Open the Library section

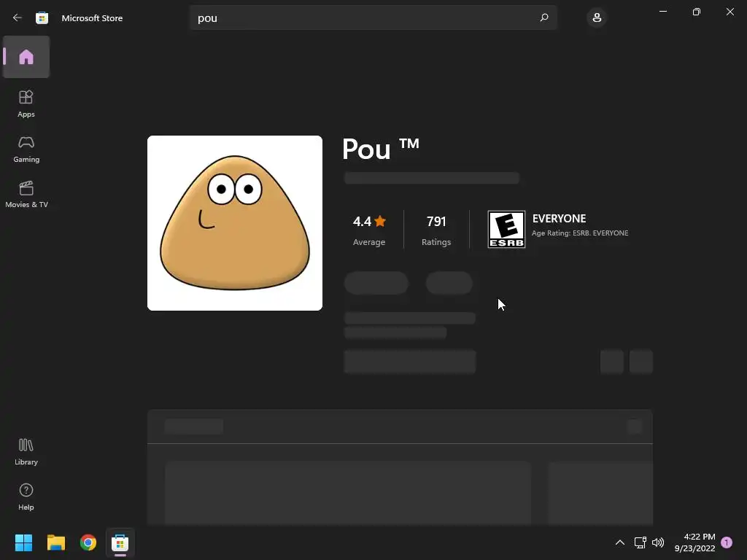26,452
